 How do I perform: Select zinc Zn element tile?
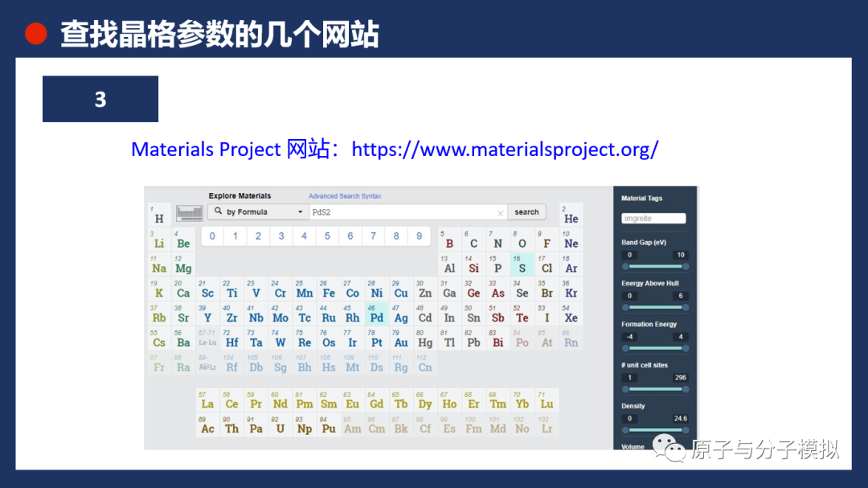coord(425,289)
